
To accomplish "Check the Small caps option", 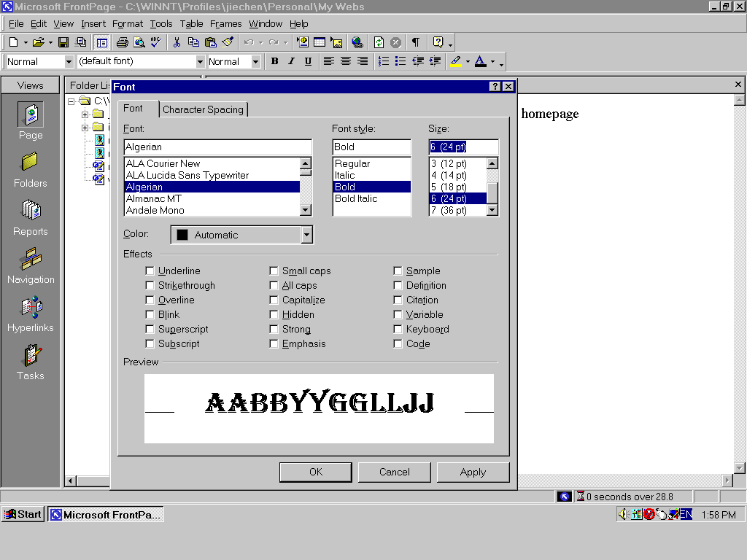I will (x=274, y=271).
